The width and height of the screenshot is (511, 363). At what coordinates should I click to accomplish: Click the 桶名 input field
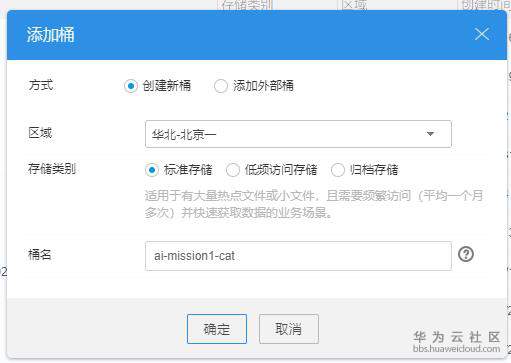[x=298, y=256]
